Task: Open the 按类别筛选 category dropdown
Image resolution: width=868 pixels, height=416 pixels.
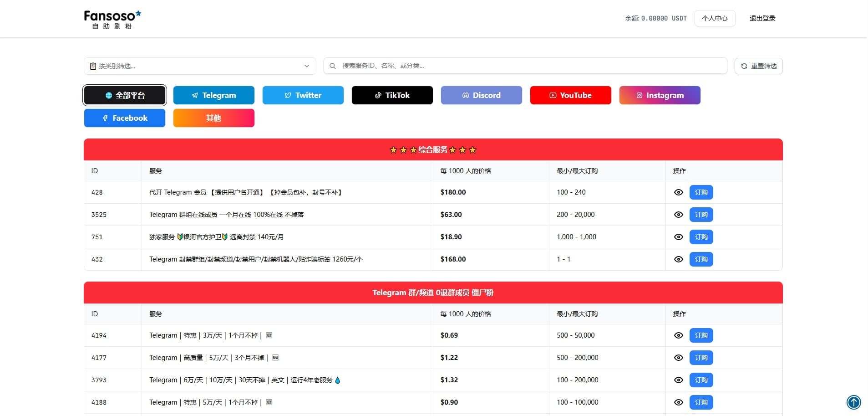Action: (200, 66)
